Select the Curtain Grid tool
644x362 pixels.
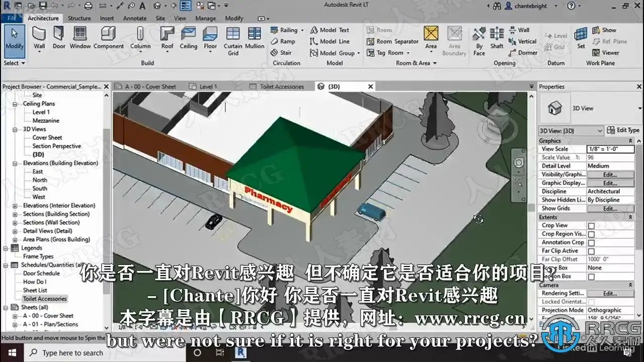coord(233,41)
